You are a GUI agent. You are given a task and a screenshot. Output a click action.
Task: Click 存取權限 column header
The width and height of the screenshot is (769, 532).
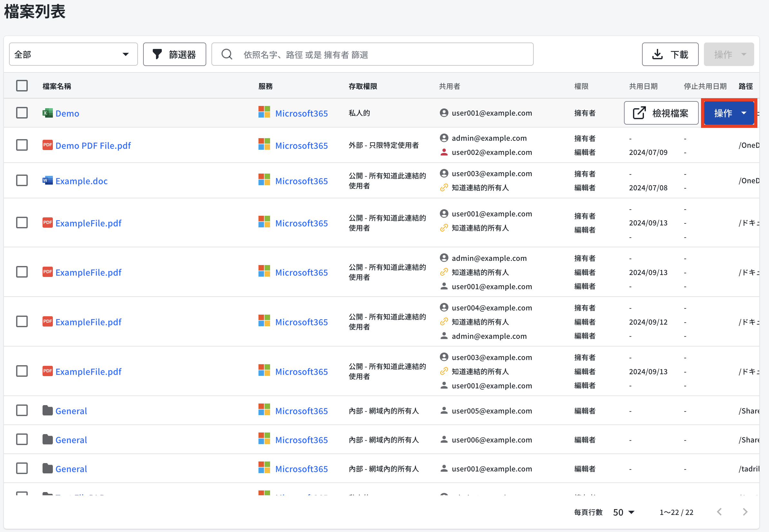click(x=363, y=86)
